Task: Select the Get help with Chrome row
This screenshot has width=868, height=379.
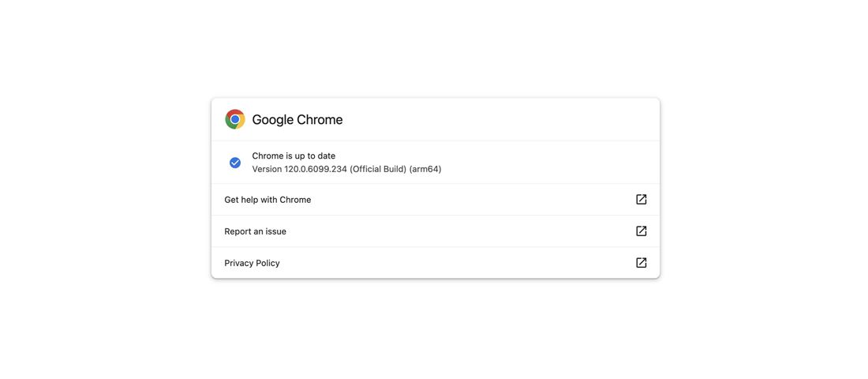Action: (434, 200)
